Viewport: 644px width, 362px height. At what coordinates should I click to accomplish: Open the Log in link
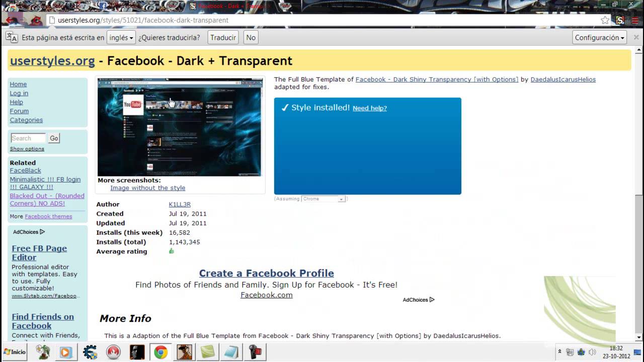(19, 93)
